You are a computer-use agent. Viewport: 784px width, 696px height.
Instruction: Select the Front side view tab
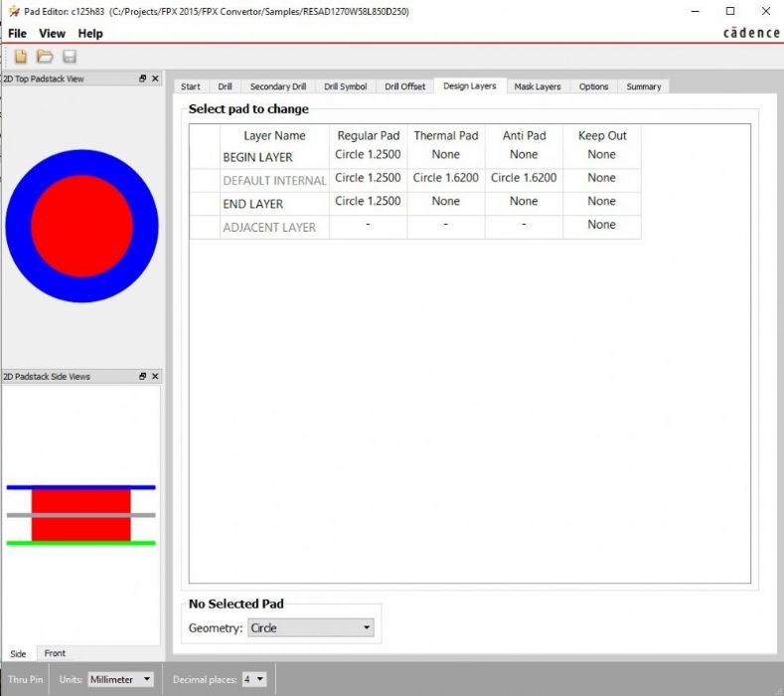tap(55, 653)
